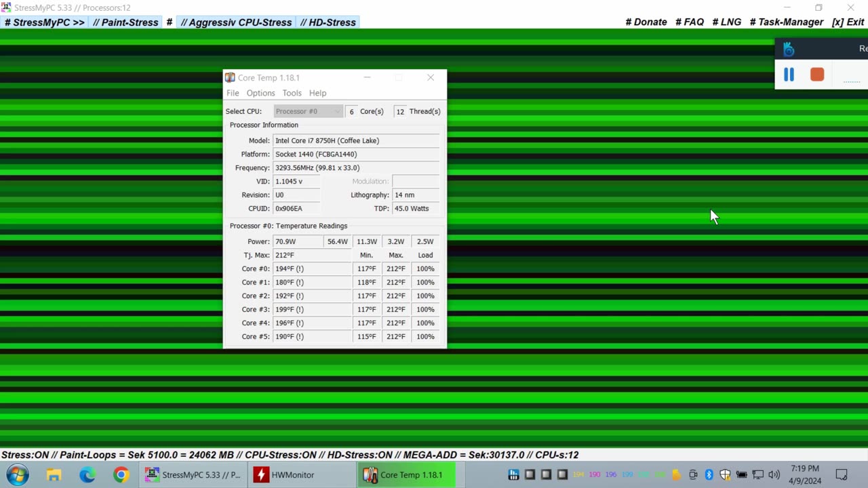The image size is (868, 488).
Task: Click Core #4 load value 100%
Action: point(425,323)
